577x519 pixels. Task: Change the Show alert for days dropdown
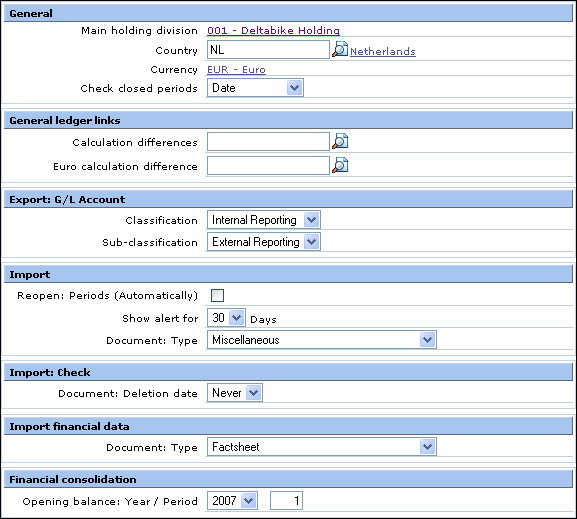tap(226, 318)
